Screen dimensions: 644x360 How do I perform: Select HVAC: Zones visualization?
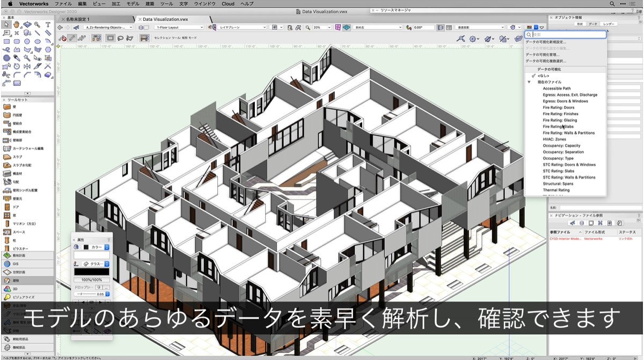point(554,139)
